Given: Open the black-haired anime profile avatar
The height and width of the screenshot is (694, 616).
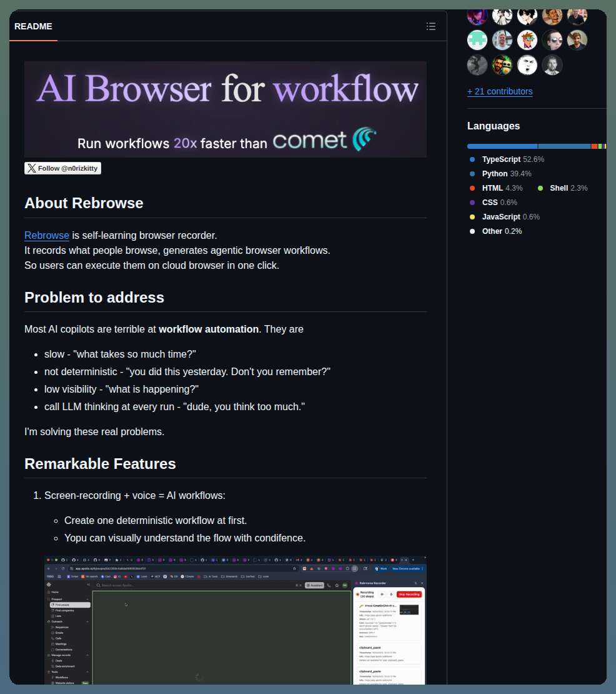Looking at the screenshot, I should click(x=527, y=17).
